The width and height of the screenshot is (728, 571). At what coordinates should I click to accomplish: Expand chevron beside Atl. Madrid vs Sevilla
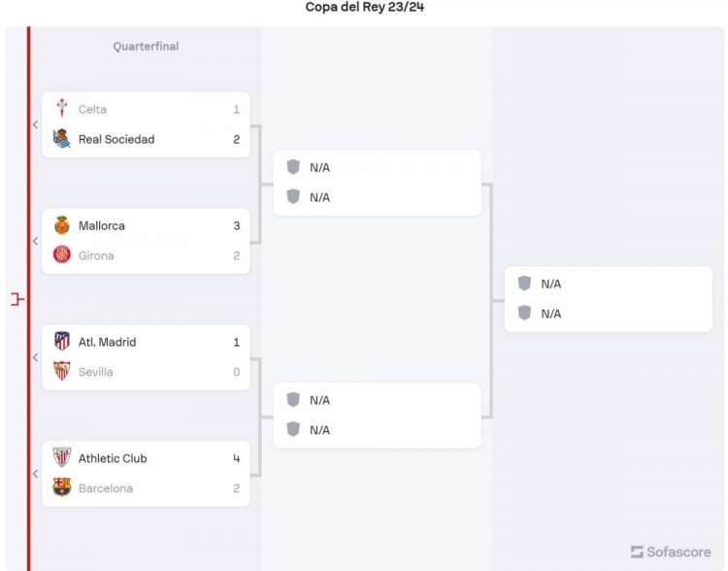35,357
